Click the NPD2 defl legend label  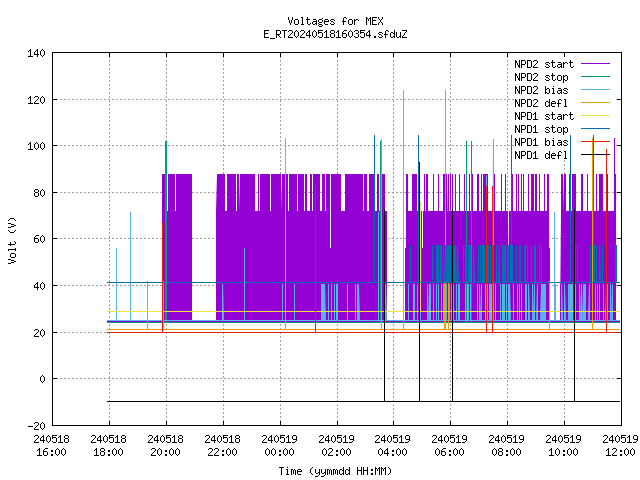[541, 103]
